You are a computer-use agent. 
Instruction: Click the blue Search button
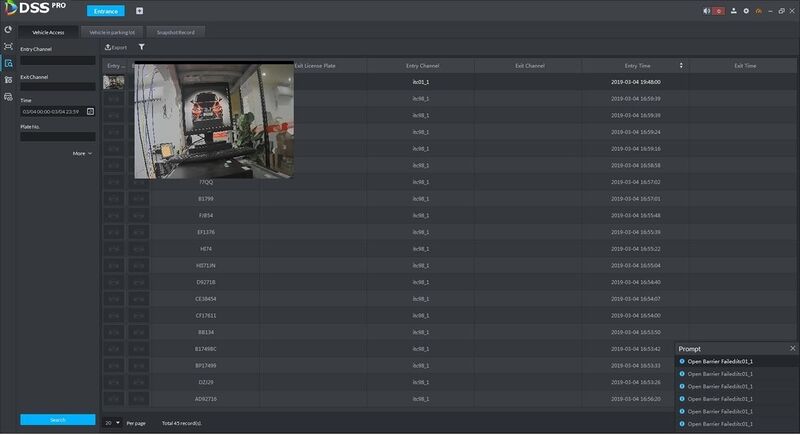point(58,420)
